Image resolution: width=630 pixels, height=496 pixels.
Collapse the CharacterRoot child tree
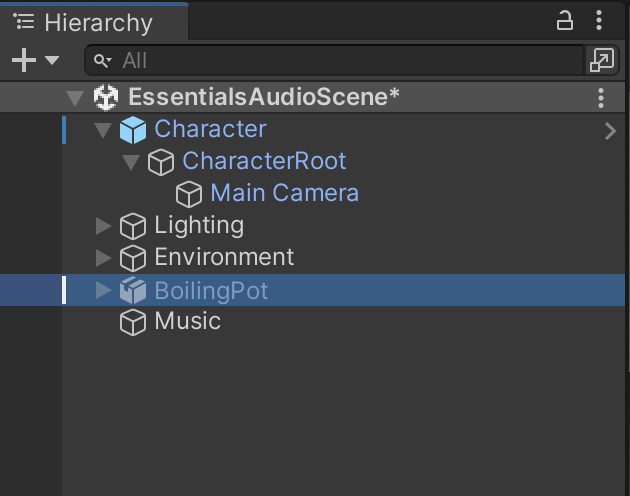131,162
